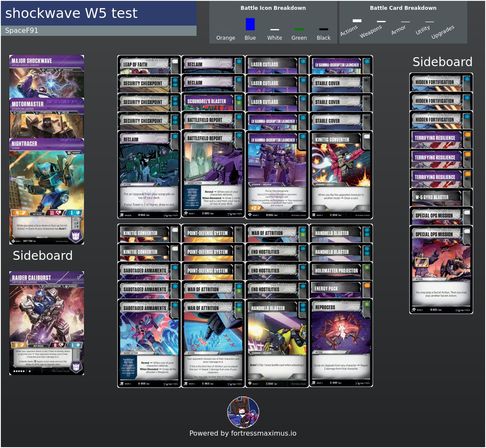Click the green battle icon on Reprocess
486x448 pixels.
[x=366, y=304]
